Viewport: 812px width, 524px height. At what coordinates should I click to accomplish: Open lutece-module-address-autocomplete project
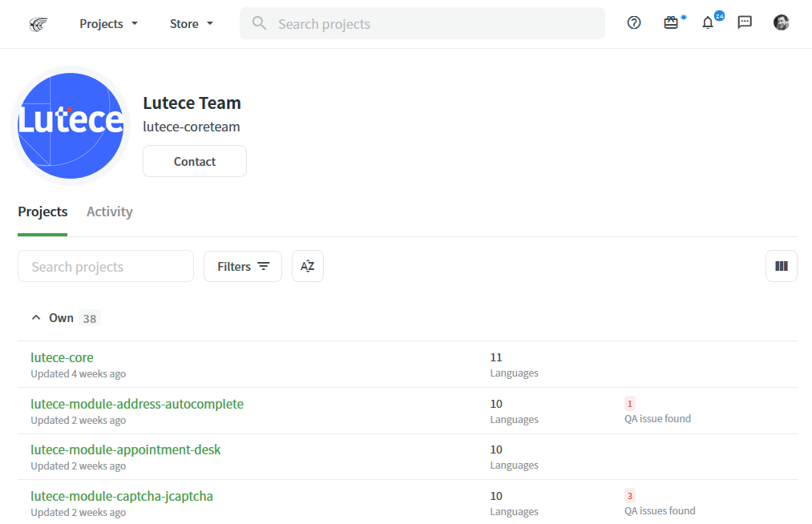137,405
